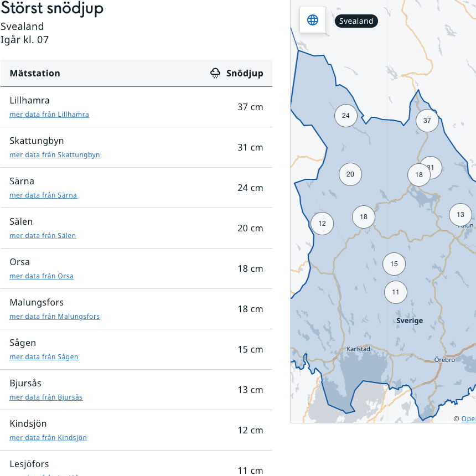Sort by the Snödjup column header
Image resolution: width=476 pixels, height=476 pixels.
[x=245, y=73]
